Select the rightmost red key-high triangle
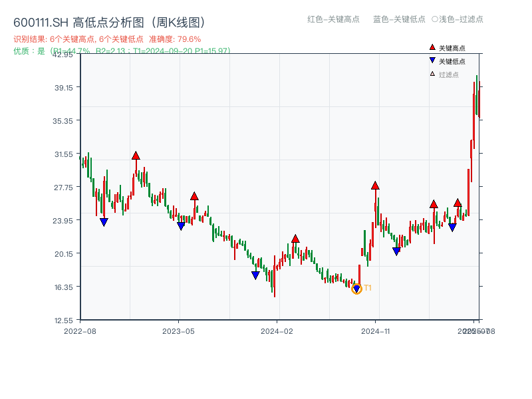 point(458,202)
